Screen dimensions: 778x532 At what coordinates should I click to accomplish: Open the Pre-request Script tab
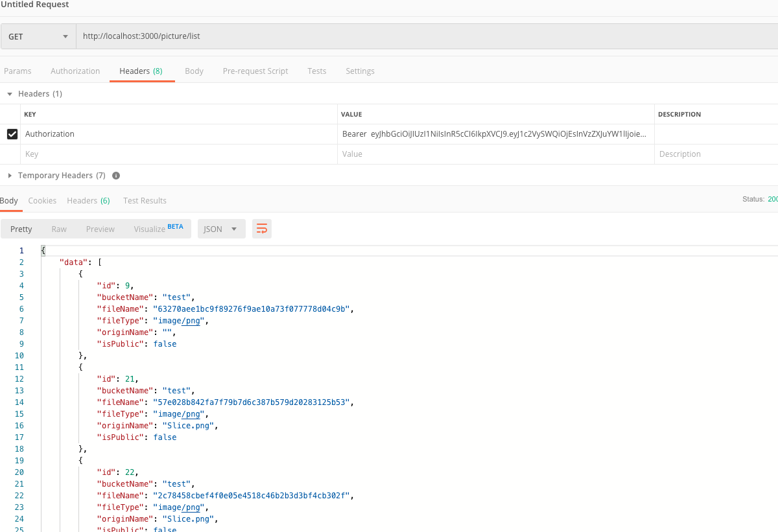point(255,71)
